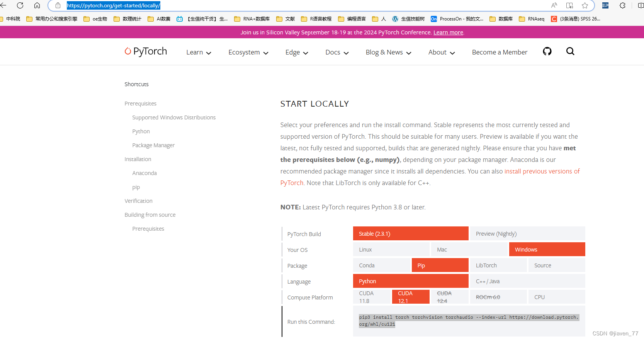The width and height of the screenshot is (644, 340).
Task: Expand the Blog & News menu
Action: (388, 52)
